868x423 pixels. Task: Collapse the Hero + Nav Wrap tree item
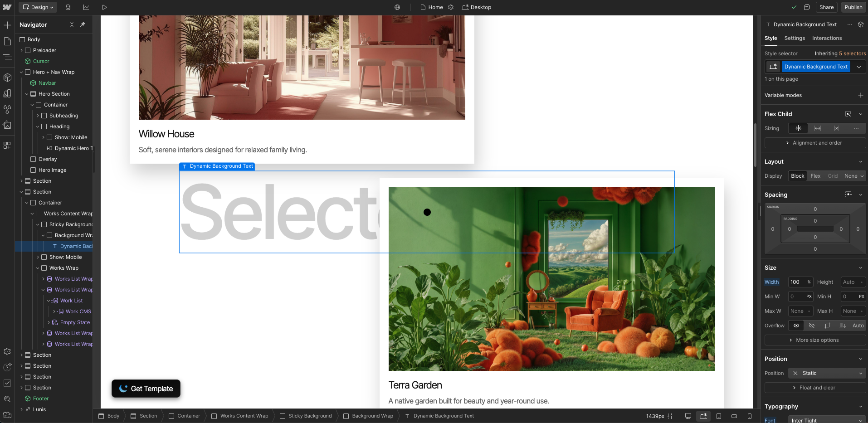[x=21, y=72]
